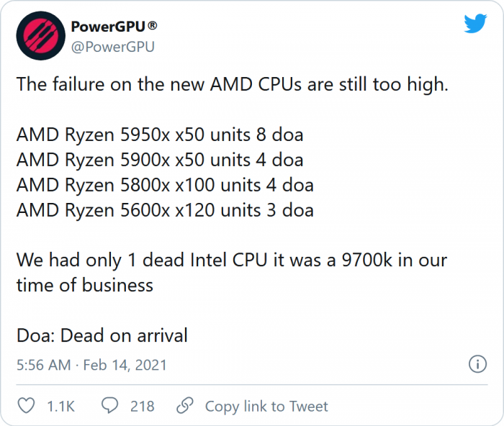Open replies via the speech bubble icon

[x=110, y=405]
